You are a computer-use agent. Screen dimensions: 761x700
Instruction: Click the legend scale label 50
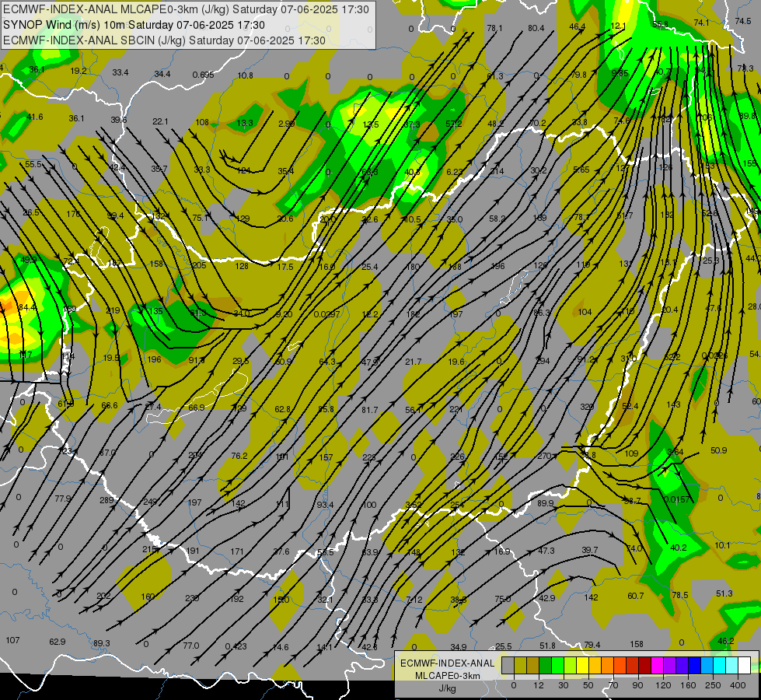pyautogui.click(x=588, y=685)
